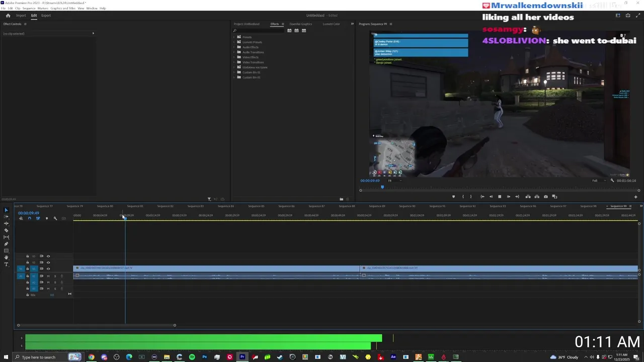Expand the Video Transitions folder
644x362 pixels.
click(x=234, y=62)
